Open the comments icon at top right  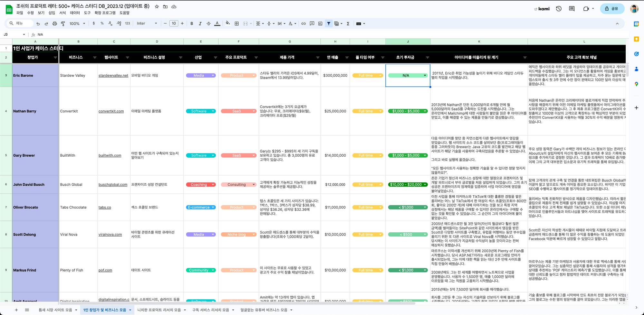click(572, 9)
